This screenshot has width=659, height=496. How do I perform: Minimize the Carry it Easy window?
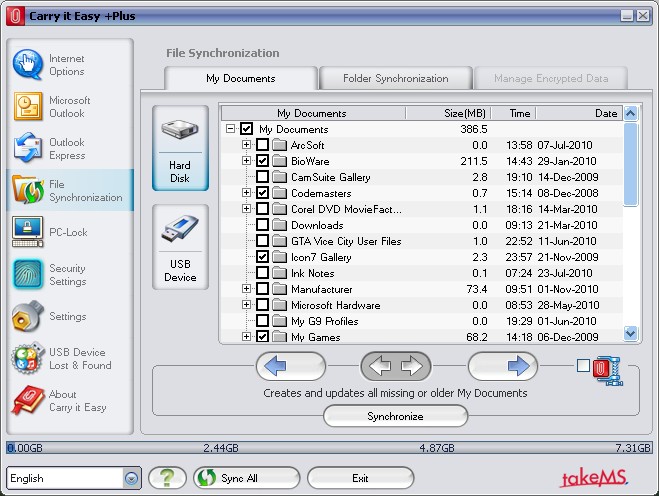[x=627, y=16]
